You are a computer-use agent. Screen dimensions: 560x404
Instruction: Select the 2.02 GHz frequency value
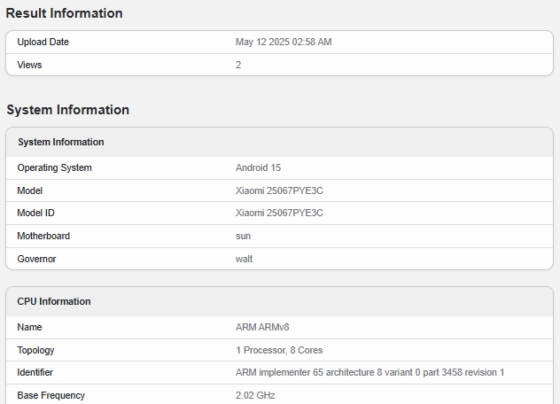click(x=255, y=395)
